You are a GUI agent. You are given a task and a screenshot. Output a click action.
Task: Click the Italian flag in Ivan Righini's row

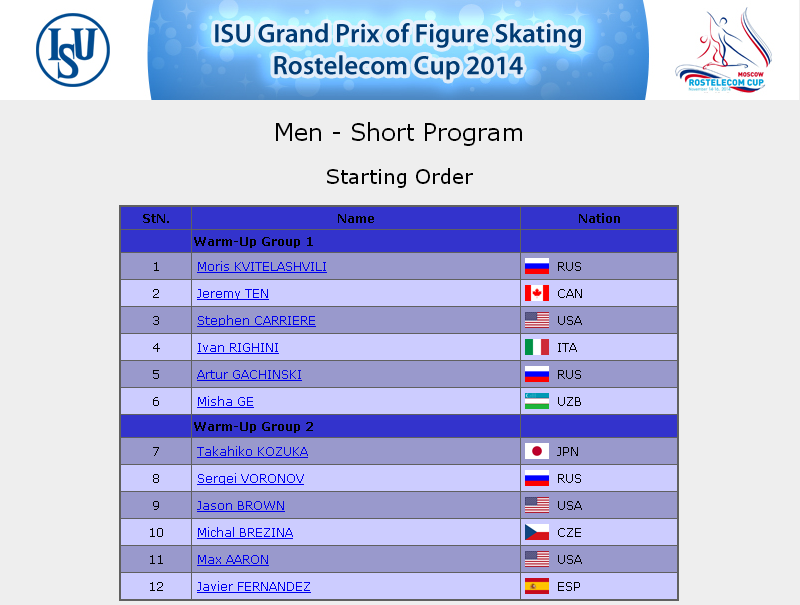pyautogui.click(x=537, y=347)
